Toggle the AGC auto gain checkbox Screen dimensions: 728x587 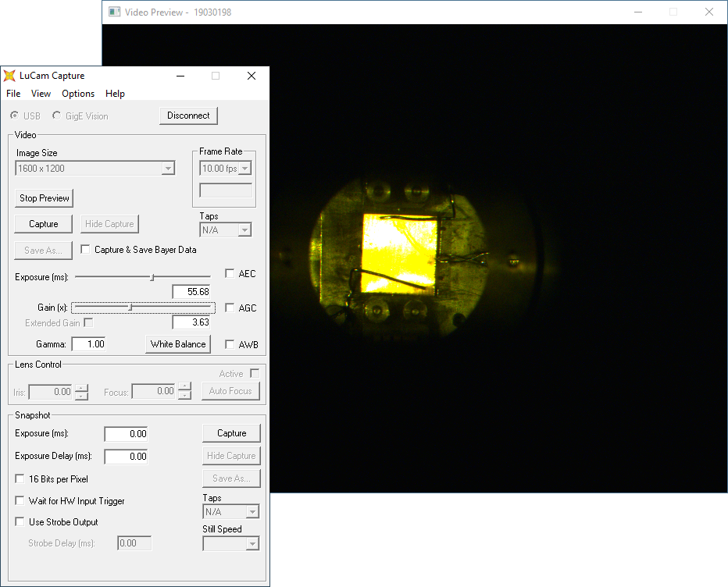coord(230,308)
